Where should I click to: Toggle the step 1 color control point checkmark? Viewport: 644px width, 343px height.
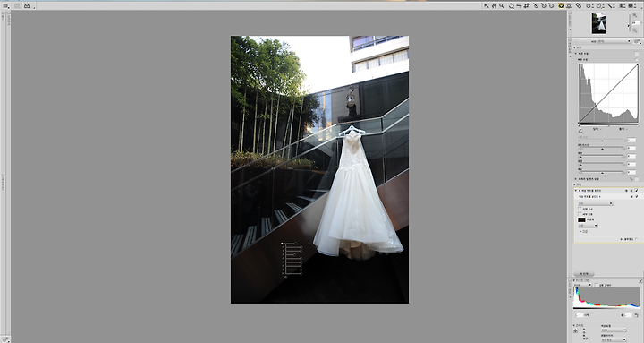tap(637, 191)
